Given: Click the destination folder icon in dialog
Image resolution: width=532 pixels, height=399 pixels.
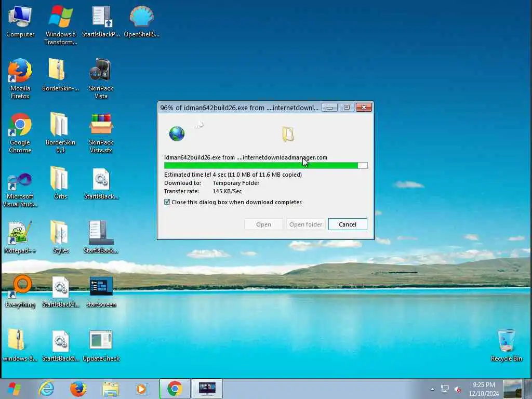Looking at the screenshot, I should coord(288,134).
